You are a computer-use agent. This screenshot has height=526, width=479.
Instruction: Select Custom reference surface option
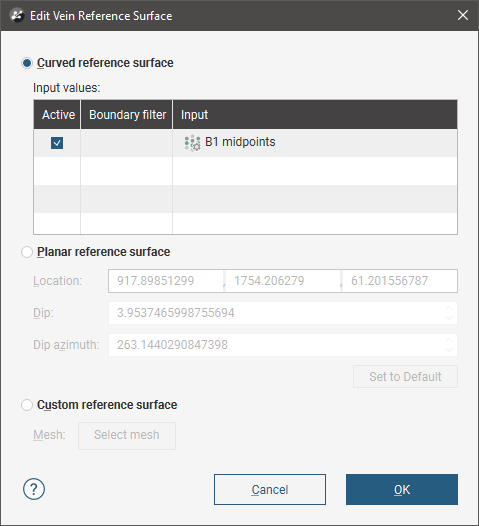(27, 405)
